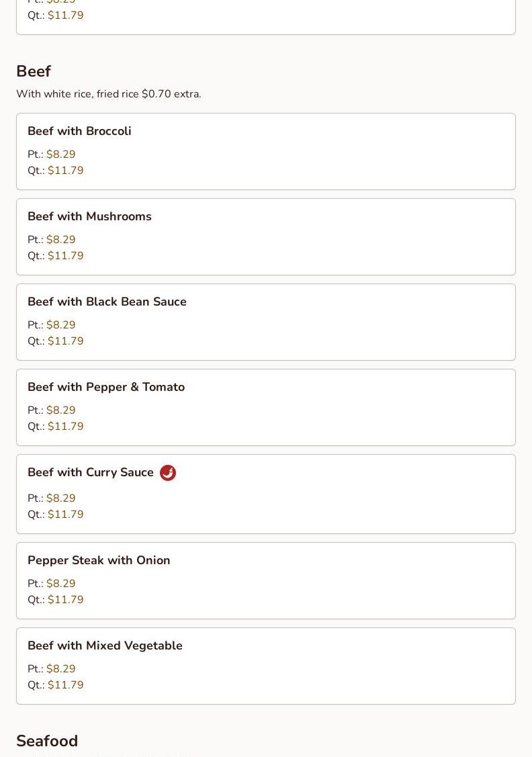Screen dimensions: 532x757
Task: Select Pepper Steak with Onion quart price
Action: [x=66, y=600]
